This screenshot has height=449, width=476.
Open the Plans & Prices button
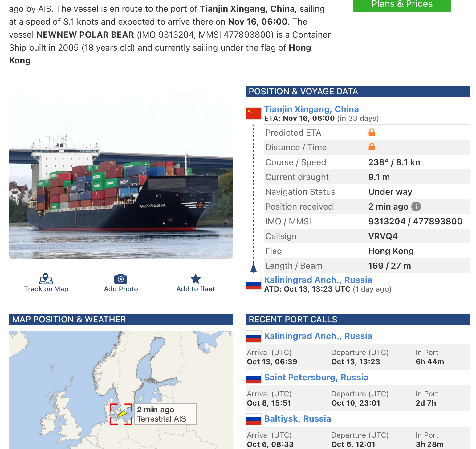point(402,4)
